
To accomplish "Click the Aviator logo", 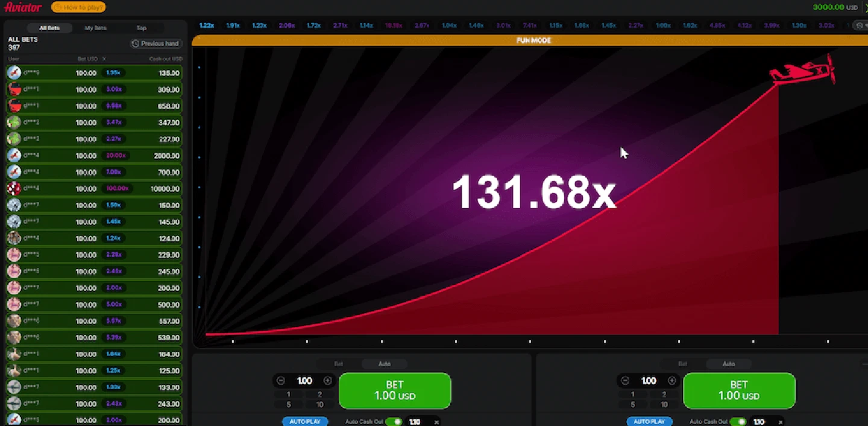I will tap(23, 7).
